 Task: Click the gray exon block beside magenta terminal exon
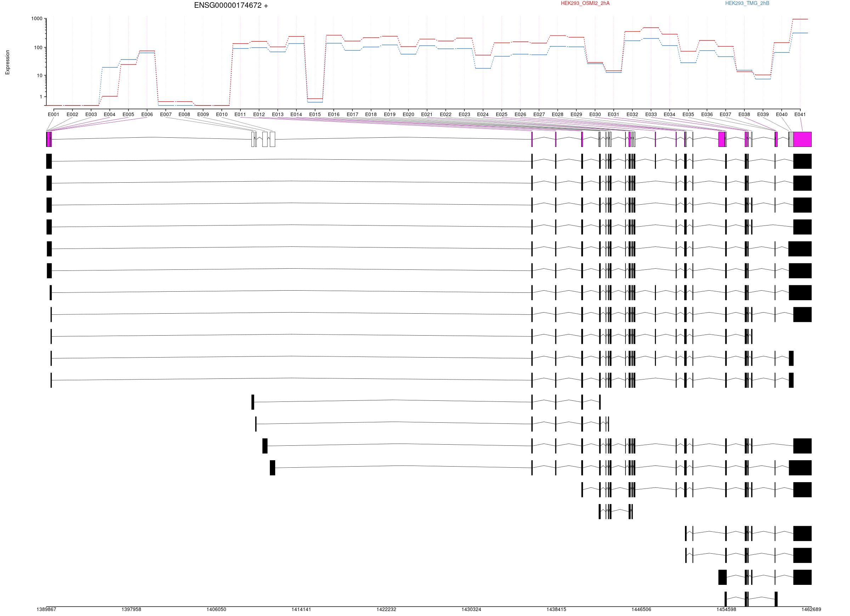(x=791, y=139)
